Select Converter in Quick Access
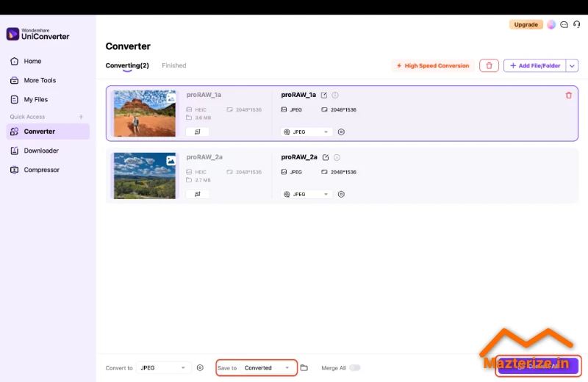This screenshot has width=588, height=382. tap(48, 131)
